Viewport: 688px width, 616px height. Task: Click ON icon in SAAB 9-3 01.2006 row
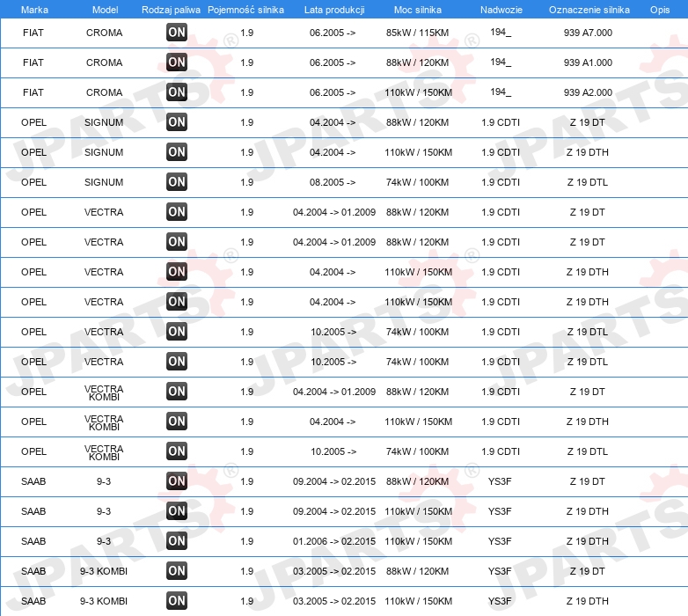click(x=177, y=541)
